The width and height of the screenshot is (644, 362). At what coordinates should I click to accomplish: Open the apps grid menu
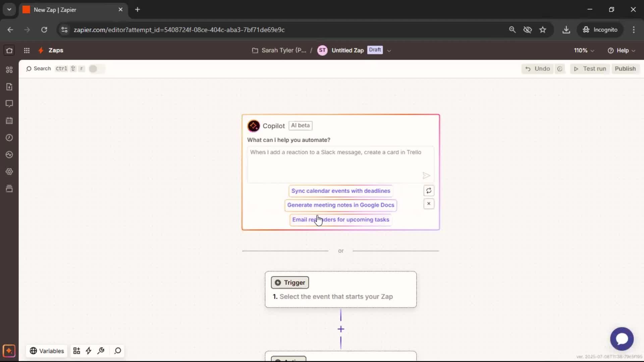tap(27, 50)
